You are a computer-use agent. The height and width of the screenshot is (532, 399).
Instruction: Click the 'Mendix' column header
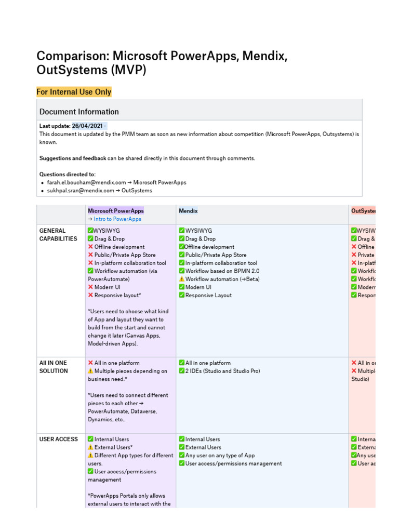pyautogui.click(x=188, y=211)
